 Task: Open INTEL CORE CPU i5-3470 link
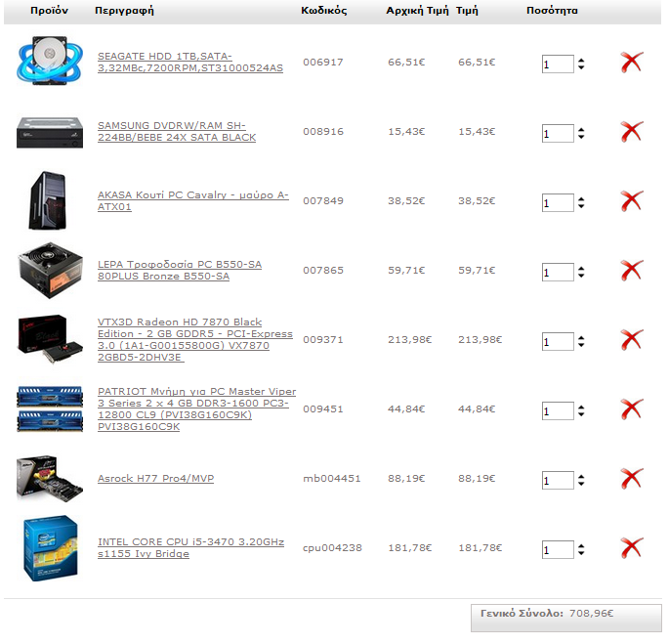190,548
